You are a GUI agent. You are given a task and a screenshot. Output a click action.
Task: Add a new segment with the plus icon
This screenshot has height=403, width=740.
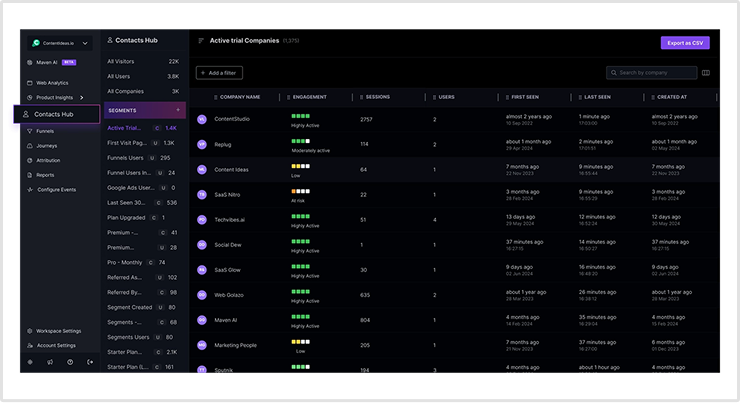[x=178, y=110]
